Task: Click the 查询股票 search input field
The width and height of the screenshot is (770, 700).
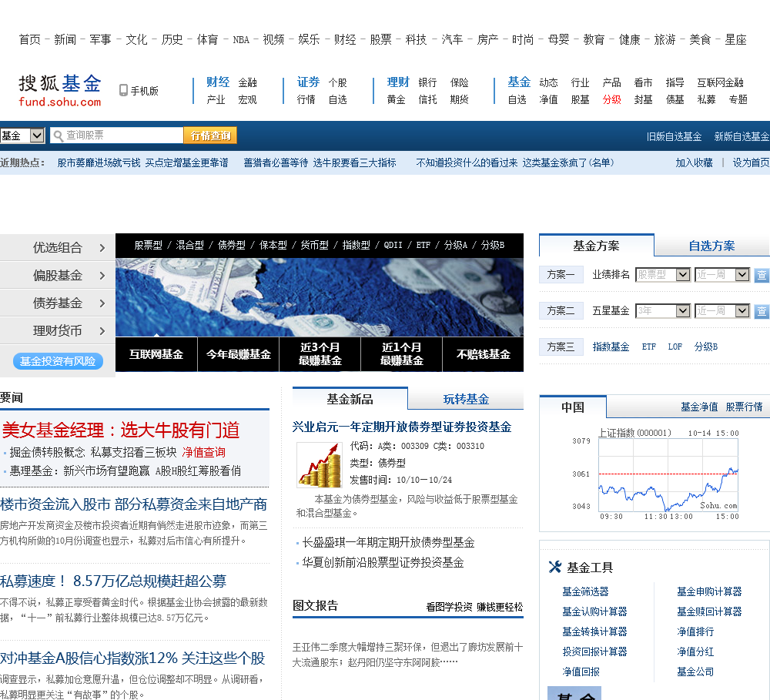Action: coord(116,135)
